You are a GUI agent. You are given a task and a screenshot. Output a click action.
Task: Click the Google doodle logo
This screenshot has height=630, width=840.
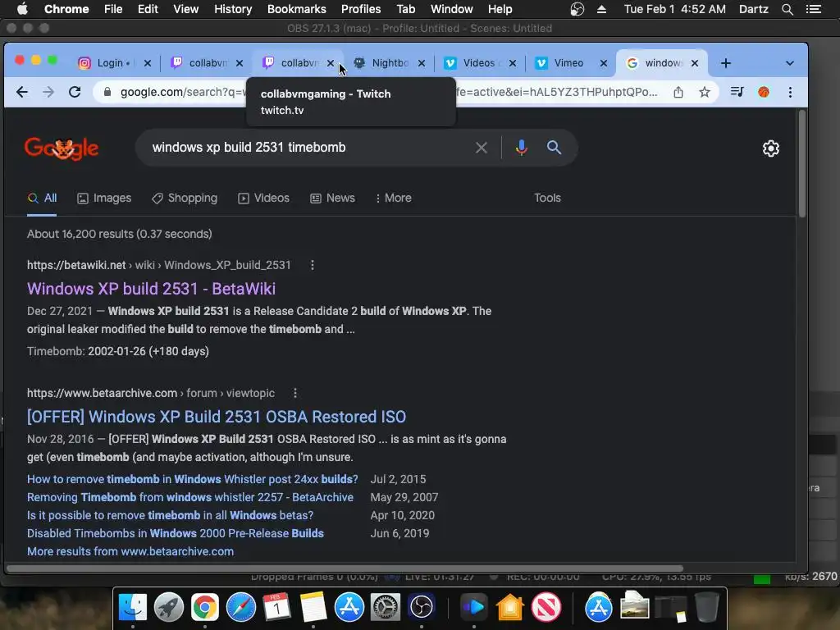point(62,148)
